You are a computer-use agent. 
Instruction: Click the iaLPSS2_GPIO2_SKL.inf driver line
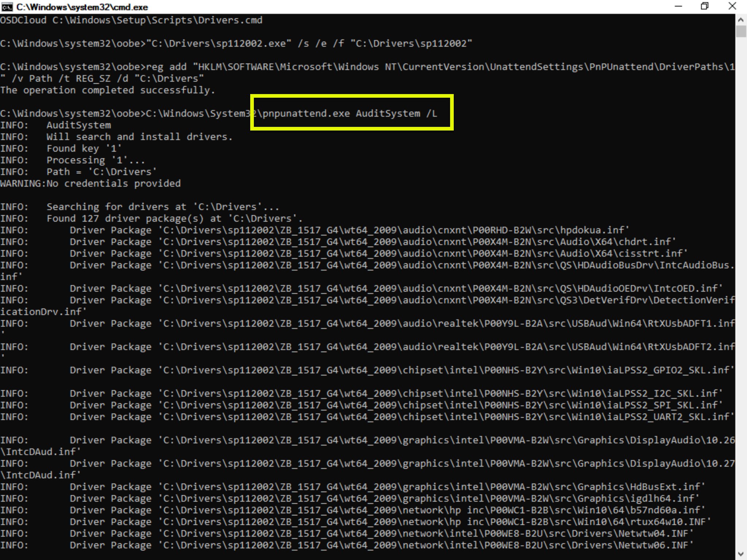(x=367, y=370)
